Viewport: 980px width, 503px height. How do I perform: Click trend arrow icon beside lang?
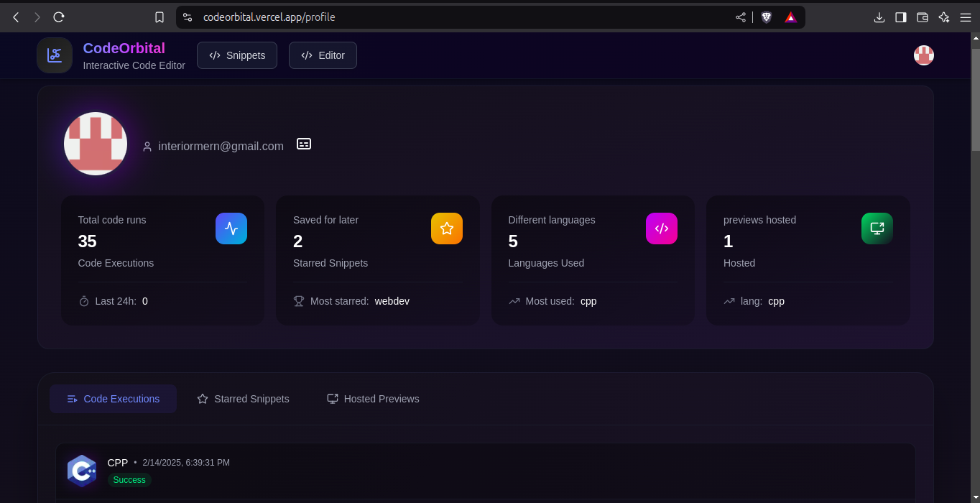click(x=729, y=301)
